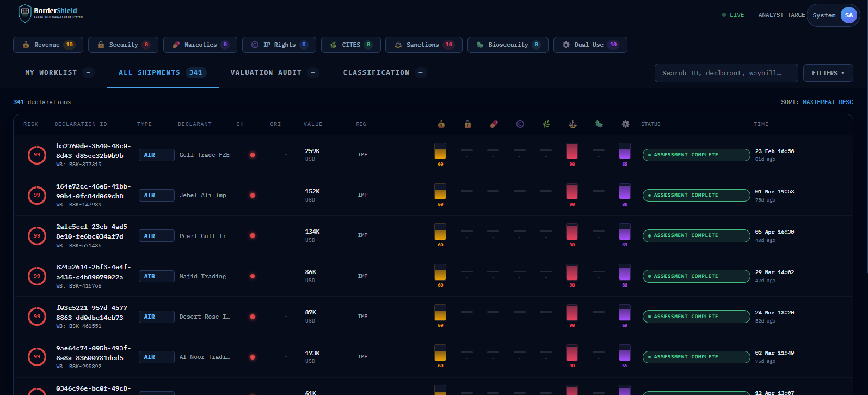Screen dimensions: 868x395
Task: Open the IP Rights category chip
Action: [279, 45]
